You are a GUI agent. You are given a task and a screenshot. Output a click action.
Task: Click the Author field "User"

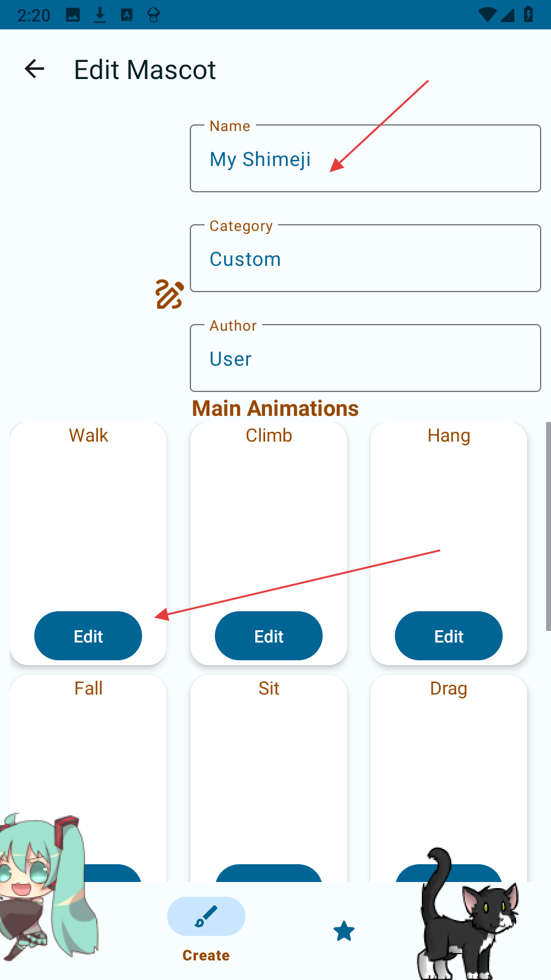(x=365, y=359)
